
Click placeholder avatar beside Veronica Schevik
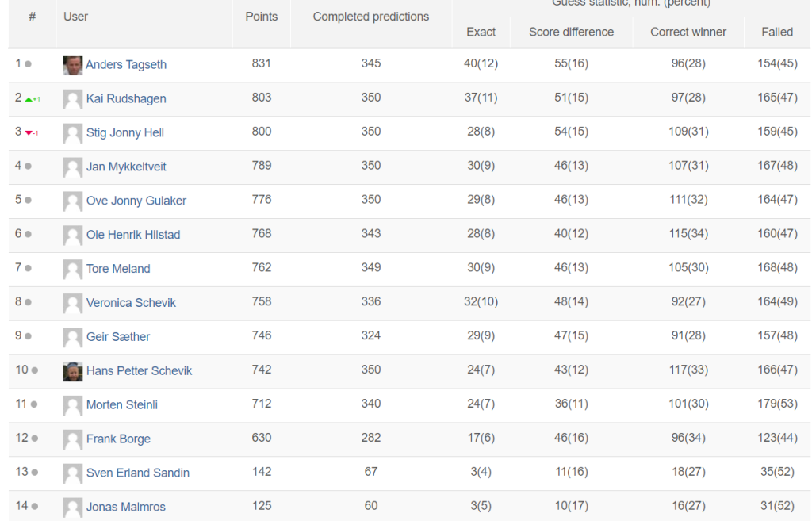tap(72, 304)
